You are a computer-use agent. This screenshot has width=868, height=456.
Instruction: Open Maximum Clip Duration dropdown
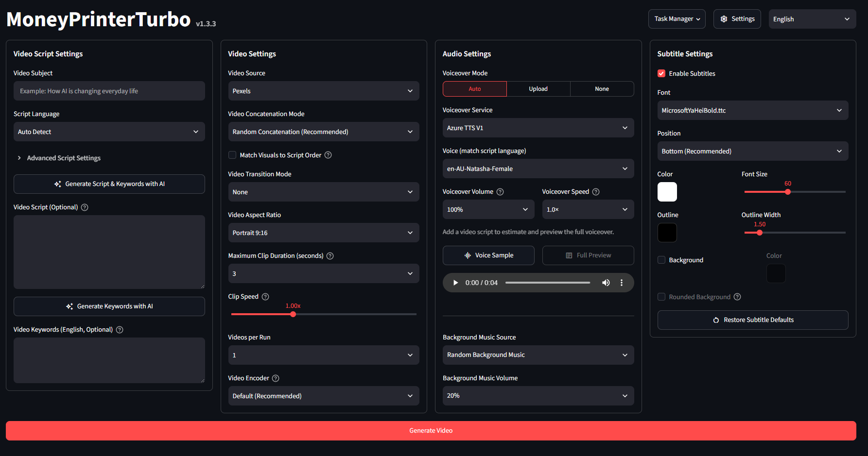coord(324,273)
